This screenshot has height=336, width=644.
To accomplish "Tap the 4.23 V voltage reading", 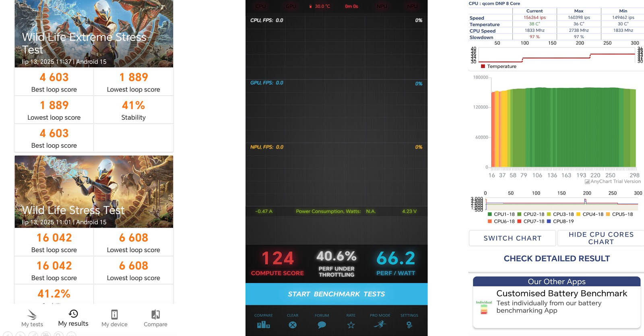I will [409, 211].
